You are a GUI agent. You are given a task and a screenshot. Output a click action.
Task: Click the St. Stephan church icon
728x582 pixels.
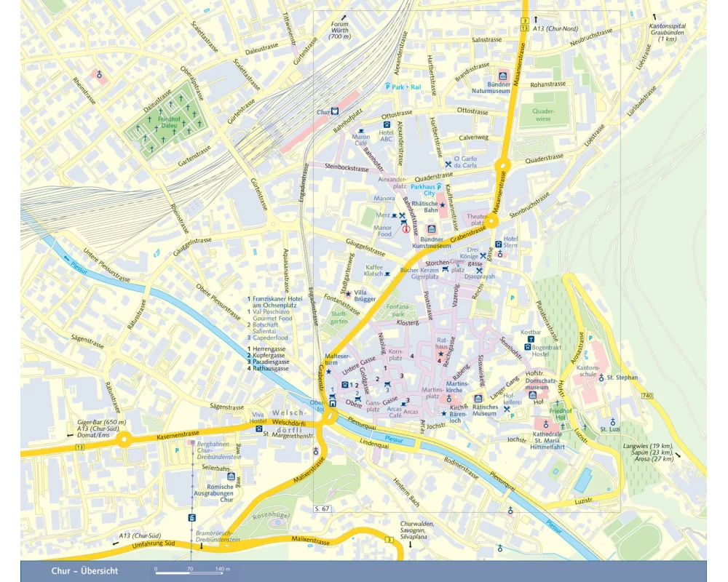point(601,378)
